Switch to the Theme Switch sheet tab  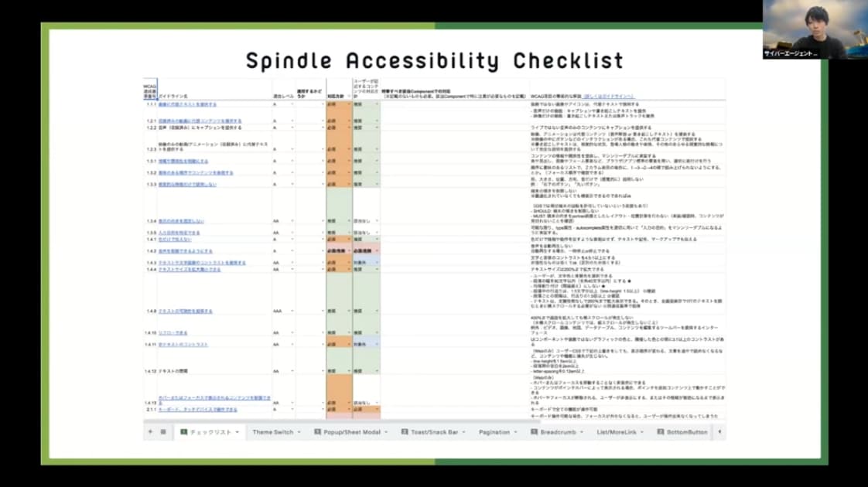click(273, 432)
